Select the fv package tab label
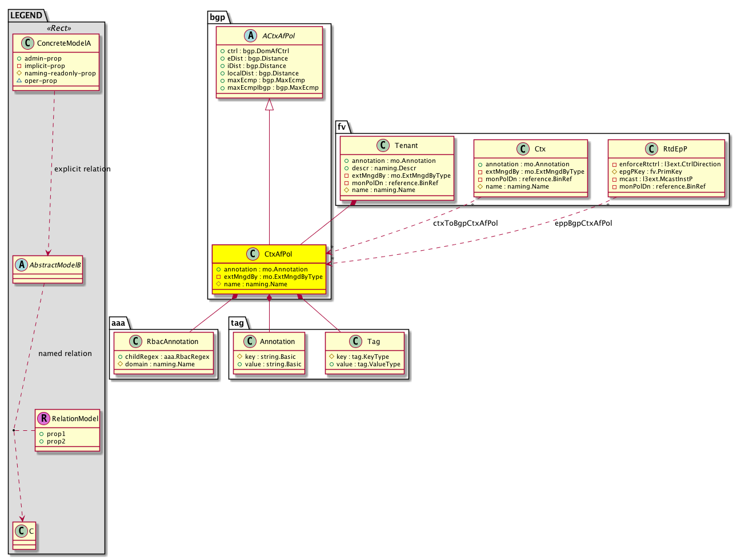The image size is (741, 560). (342, 127)
